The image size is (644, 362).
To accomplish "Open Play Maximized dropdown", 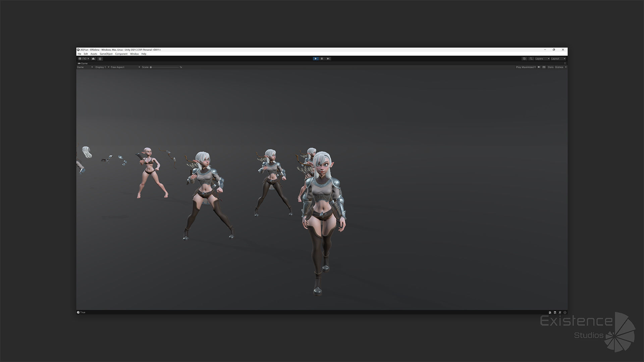I will pos(526,67).
